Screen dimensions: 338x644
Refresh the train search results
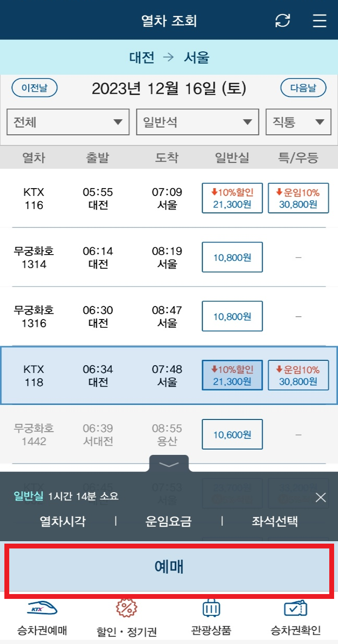point(282,20)
